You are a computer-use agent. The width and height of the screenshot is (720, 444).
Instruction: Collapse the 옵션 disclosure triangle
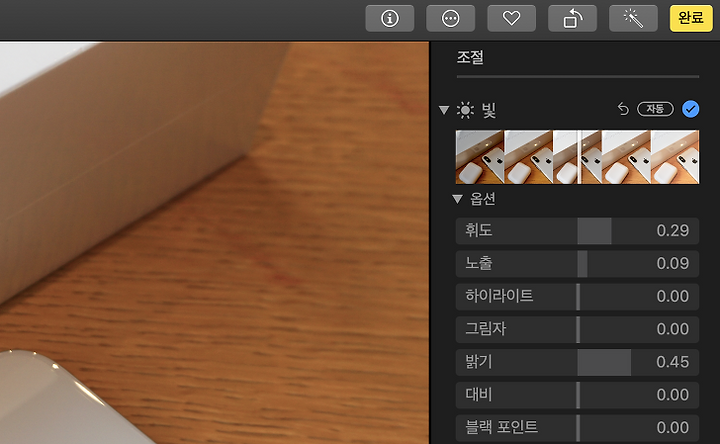click(457, 199)
